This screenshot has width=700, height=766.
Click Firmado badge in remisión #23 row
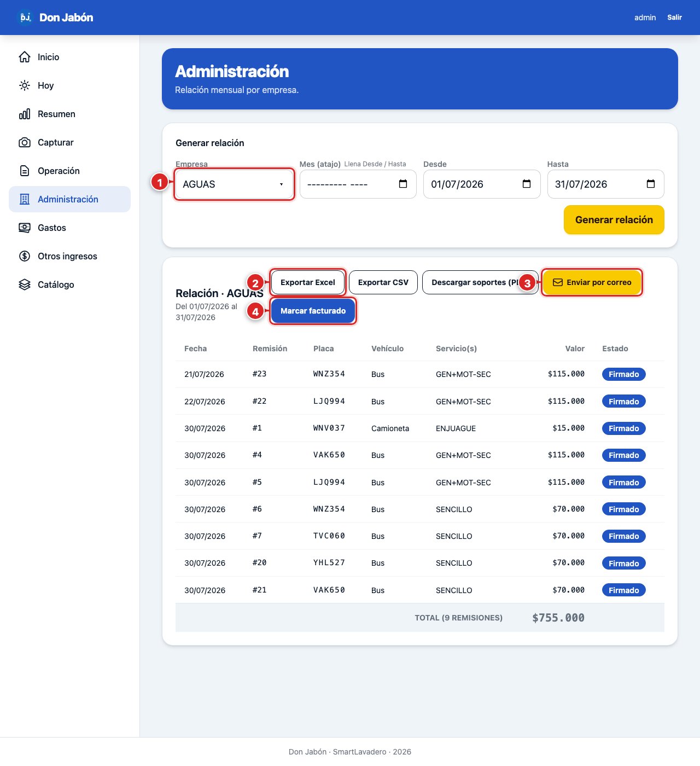click(x=624, y=374)
